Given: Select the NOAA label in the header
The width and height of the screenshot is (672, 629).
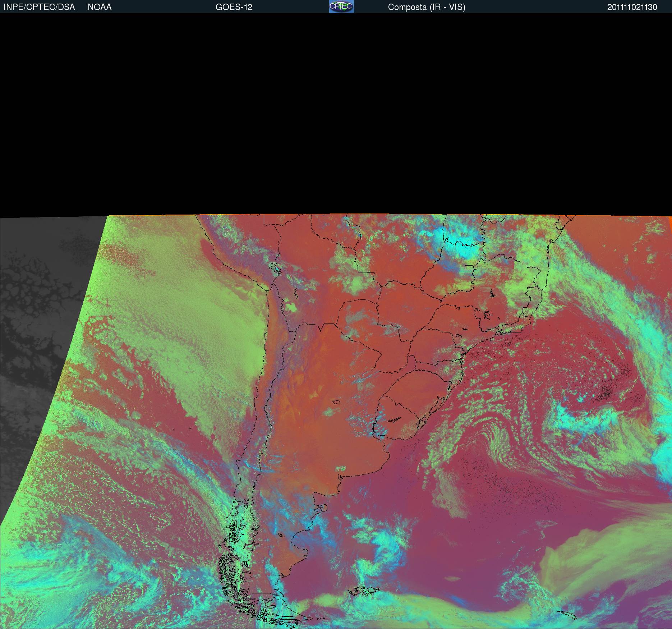Looking at the screenshot, I should [x=100, y=7].
